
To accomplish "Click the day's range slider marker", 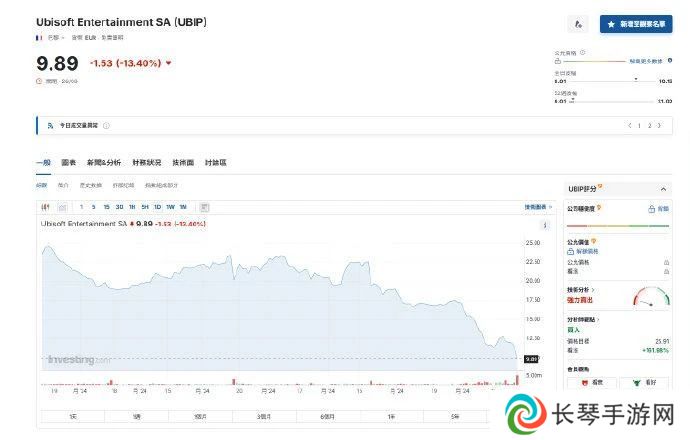I will (x=636, y=80).
